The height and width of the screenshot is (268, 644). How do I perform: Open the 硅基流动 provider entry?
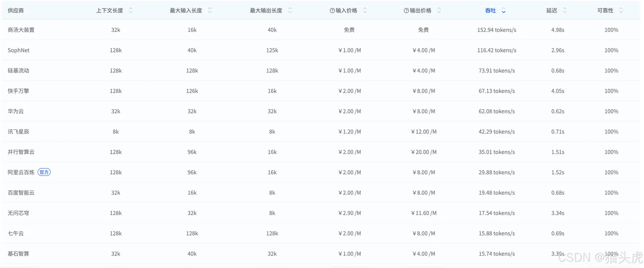18,70
